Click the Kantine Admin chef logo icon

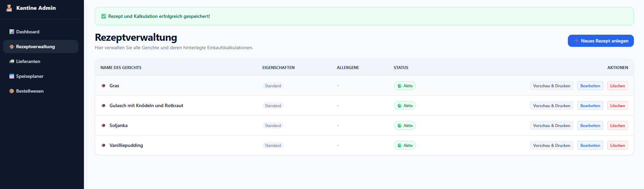(9, 8)
